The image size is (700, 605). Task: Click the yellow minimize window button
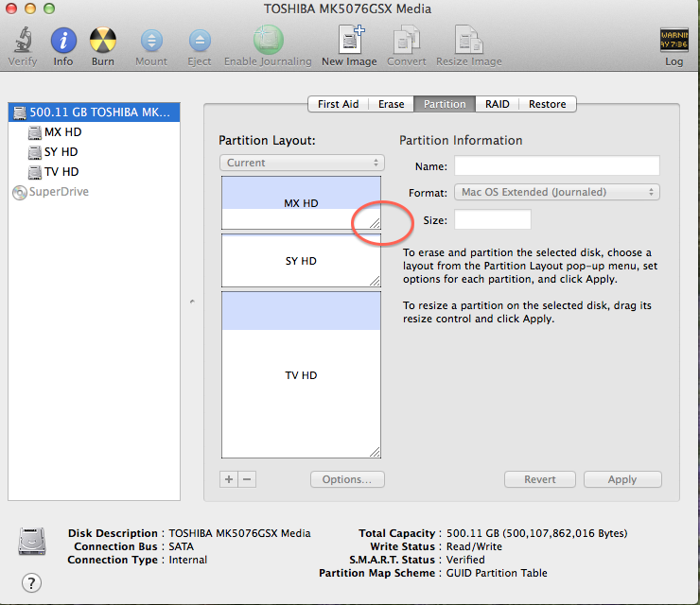30,9
